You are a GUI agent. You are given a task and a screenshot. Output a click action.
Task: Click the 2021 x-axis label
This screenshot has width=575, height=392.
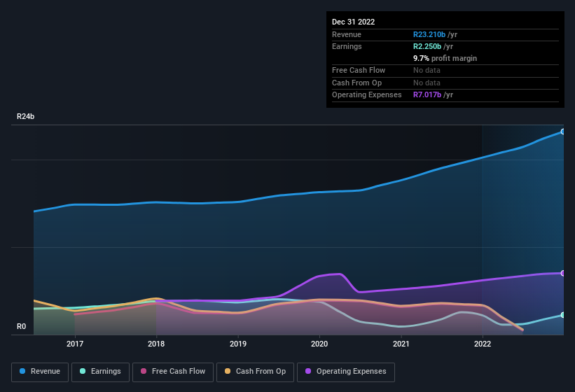tap(401, 344)
